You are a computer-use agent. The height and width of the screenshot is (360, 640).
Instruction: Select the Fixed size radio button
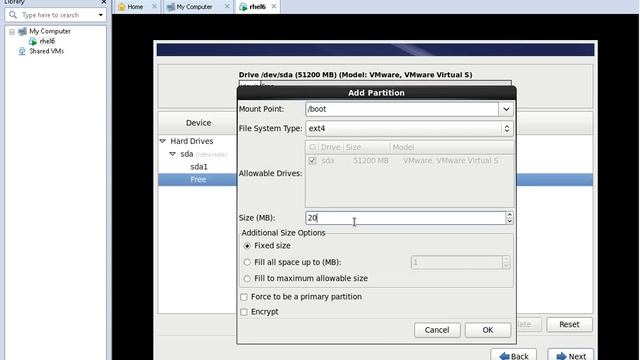pyautogui.click(x=247, y=246)
